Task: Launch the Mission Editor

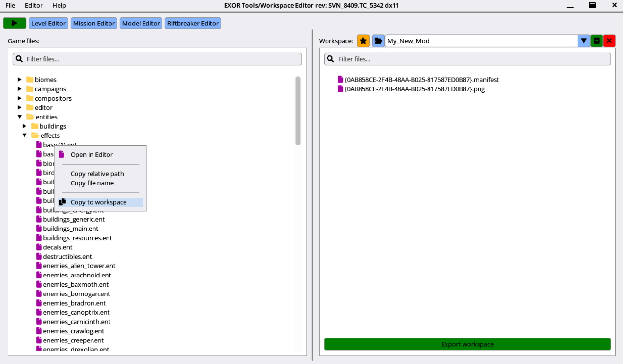Action: click(94, 23)
